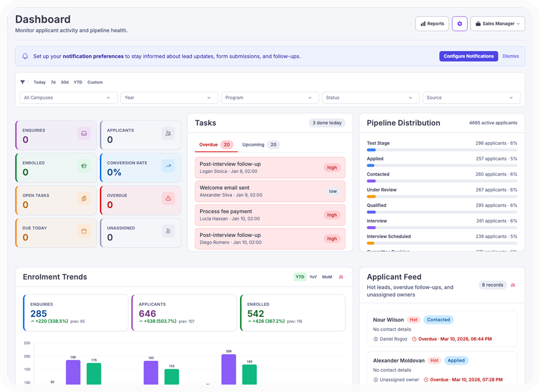Click the clock icon on Nour Wilson card
The image size is (540, 392).
point(414,339)
